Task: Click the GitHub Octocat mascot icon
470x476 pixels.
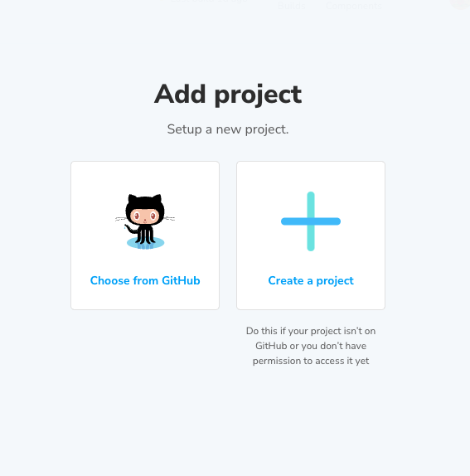Action: coord(145,221)
